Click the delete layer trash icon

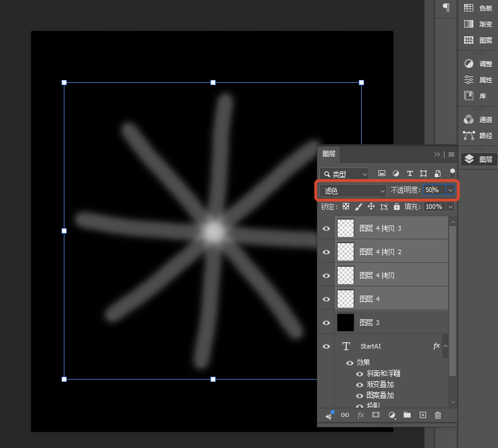[438, 415]
